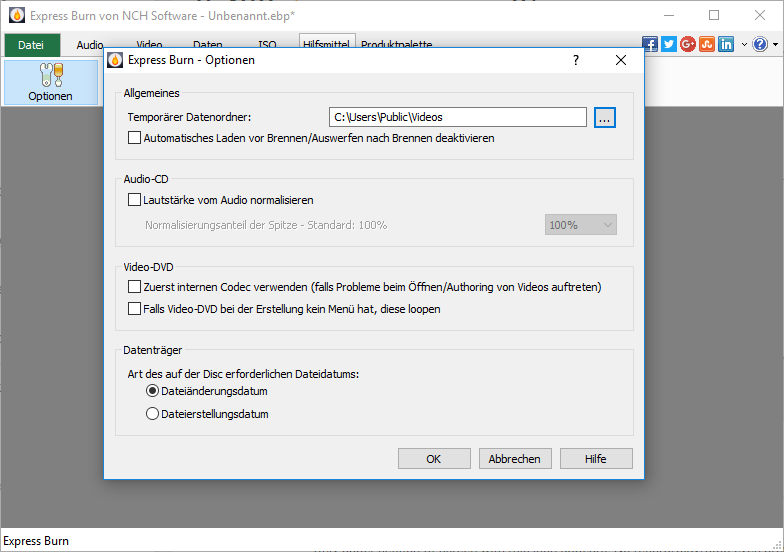Click the Abbrechen button
This screenshot has height=552, width=784.
coord(515,458)
